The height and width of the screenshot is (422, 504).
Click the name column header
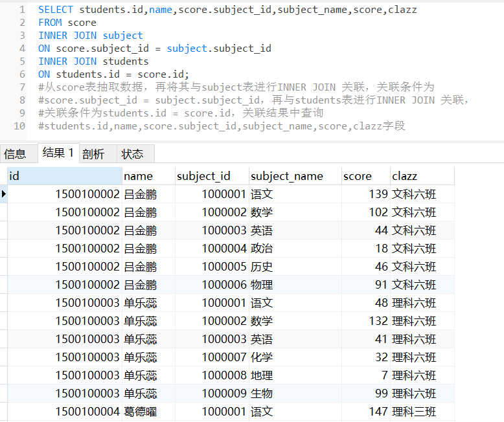tap(148, 176)
